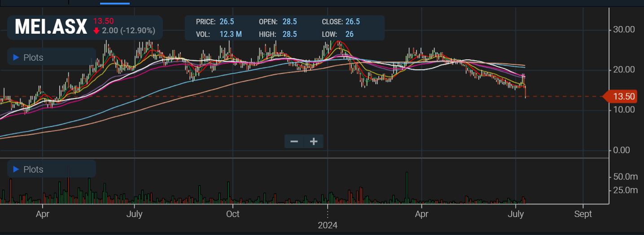Screen dimensions: 644x235
Task: Click the July label right of 2024
Action: click(516, 214)
